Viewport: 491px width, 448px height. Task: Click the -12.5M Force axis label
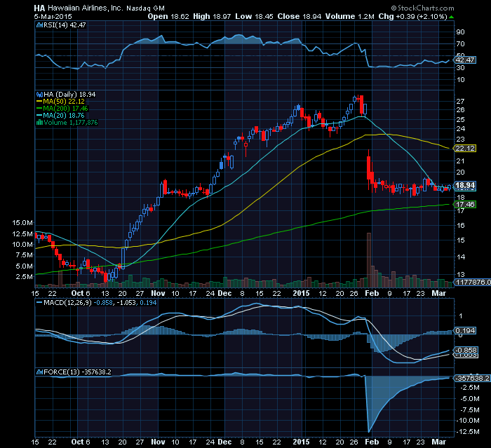[468, 431]
